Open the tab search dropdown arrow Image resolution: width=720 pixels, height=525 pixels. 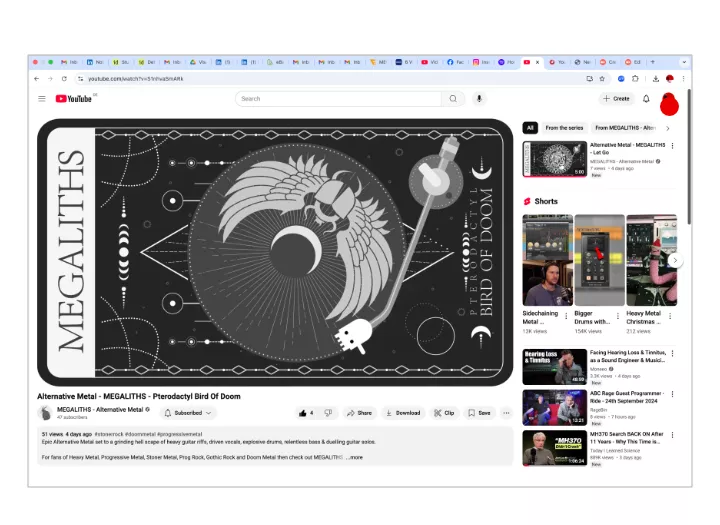[x=684, y=62]
